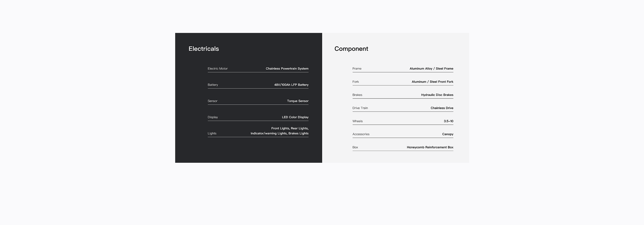
Task: Click the Drive Train label
Action: tap(360, 108)
